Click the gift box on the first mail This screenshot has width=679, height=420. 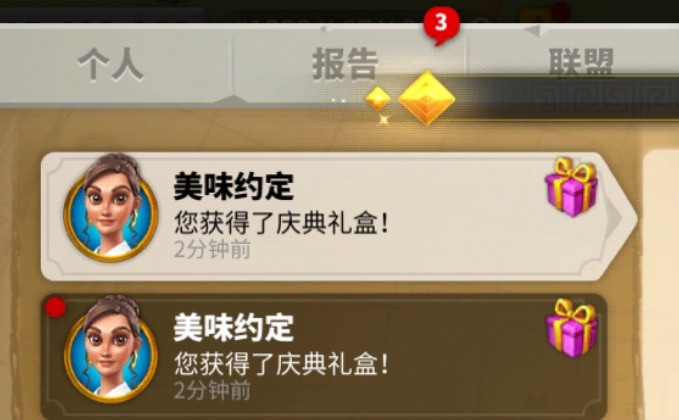click(x=572, y=187)
